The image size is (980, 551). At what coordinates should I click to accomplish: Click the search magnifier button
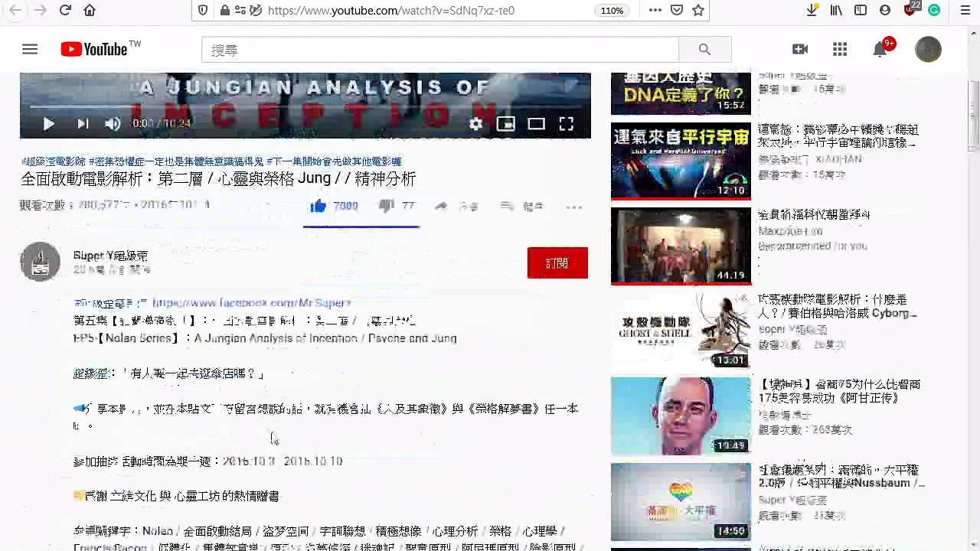coord(704,50)
